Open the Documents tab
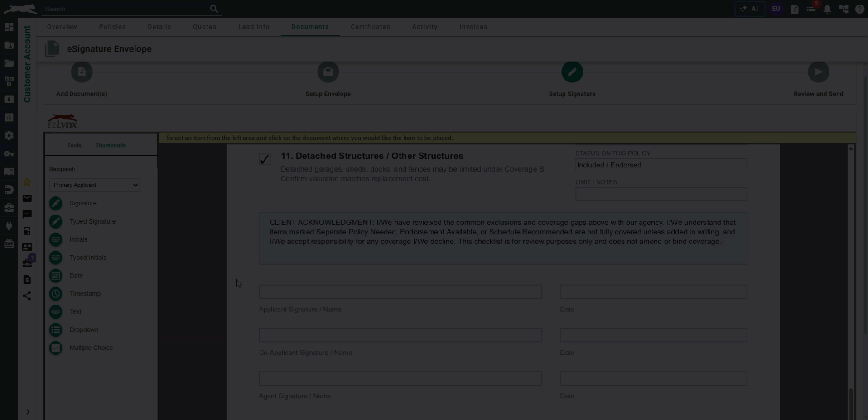Viewport: 868px width, 420px height. click(x=310, y=27)
